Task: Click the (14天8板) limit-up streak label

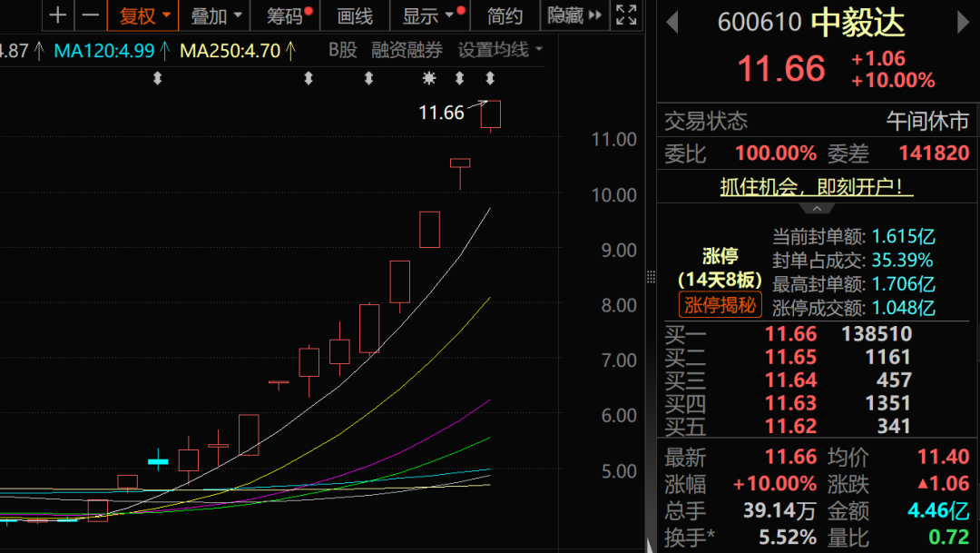Action: tap(720, 280)
